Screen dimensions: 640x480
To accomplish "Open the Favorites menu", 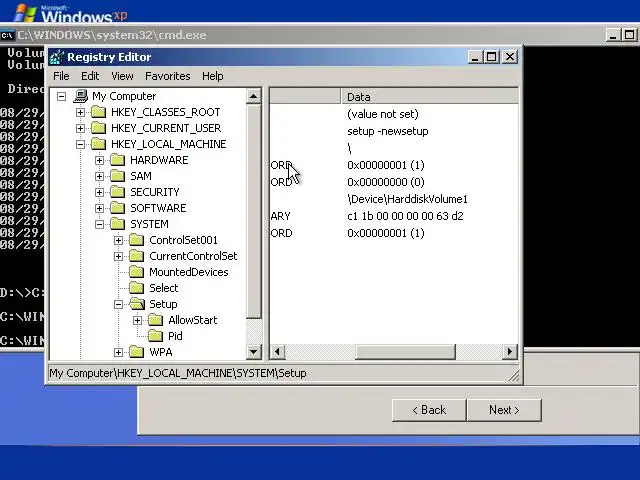I will click(x=168, y=76).
